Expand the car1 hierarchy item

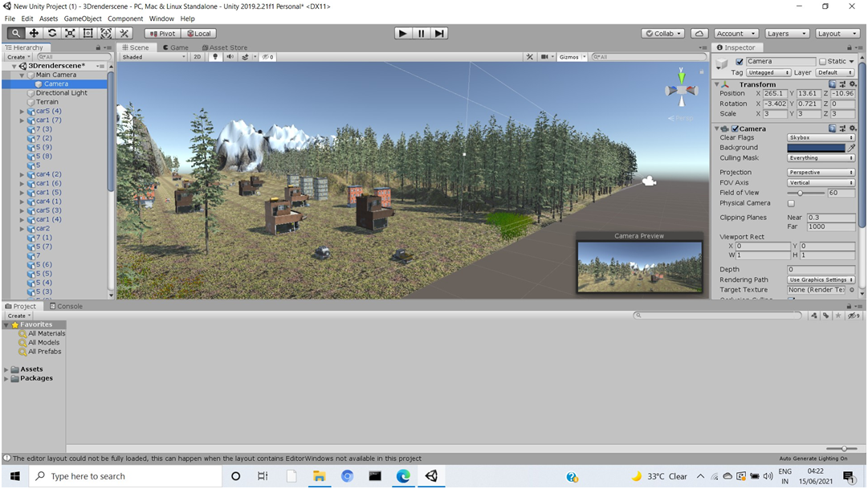[21, 120]
